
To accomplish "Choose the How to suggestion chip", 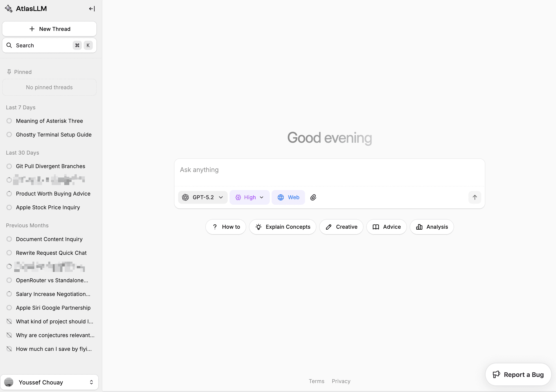I will [226, 227].
